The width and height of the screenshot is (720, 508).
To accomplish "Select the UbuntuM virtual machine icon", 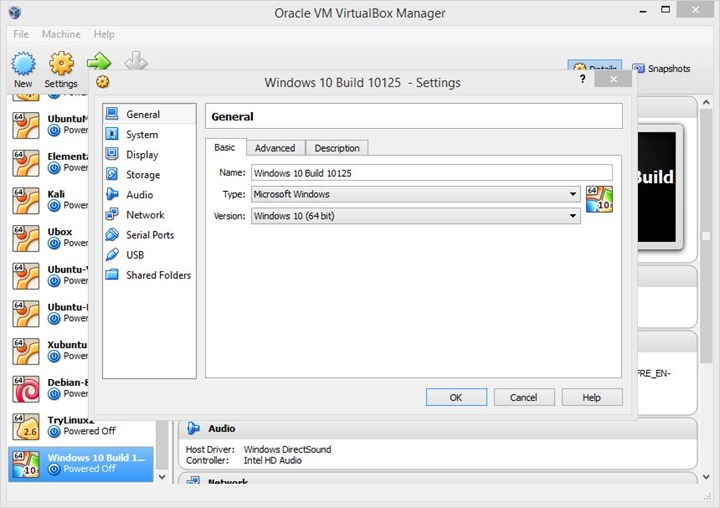I will click(x=26, y=125).
